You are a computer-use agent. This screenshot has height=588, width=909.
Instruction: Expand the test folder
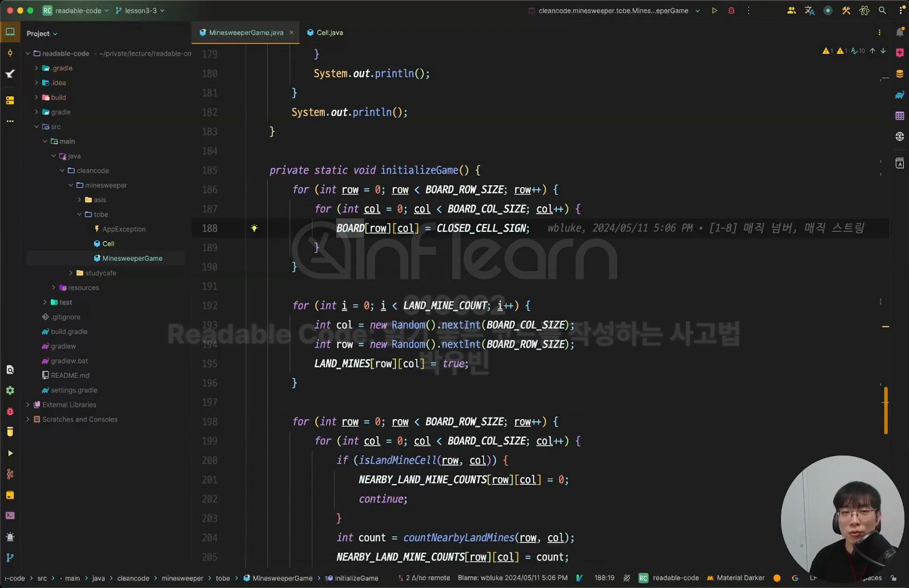(45, 302)
